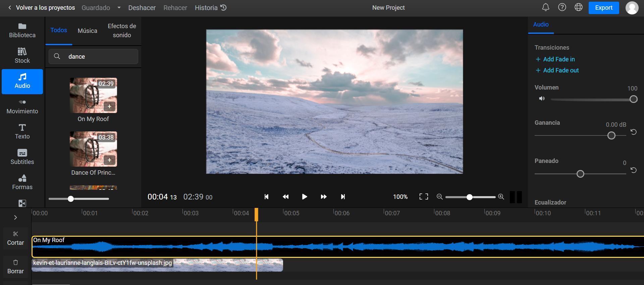
Task: Click the blue Export button
Action: (x=603, y=8)
